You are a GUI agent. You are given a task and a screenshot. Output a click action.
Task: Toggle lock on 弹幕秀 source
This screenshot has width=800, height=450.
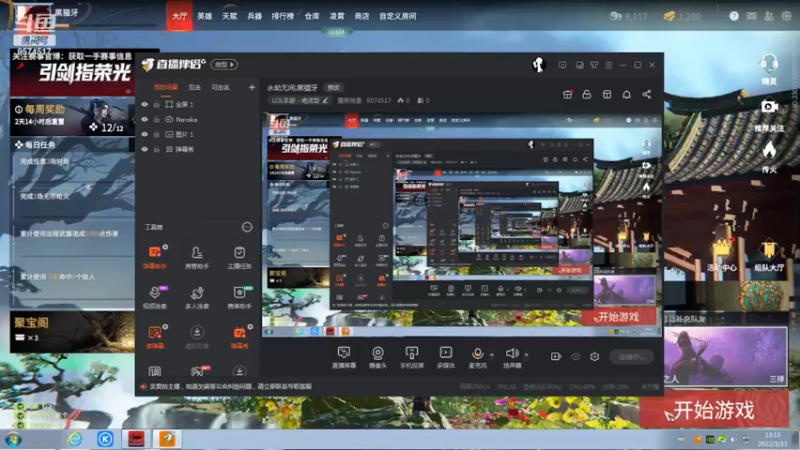157,149
